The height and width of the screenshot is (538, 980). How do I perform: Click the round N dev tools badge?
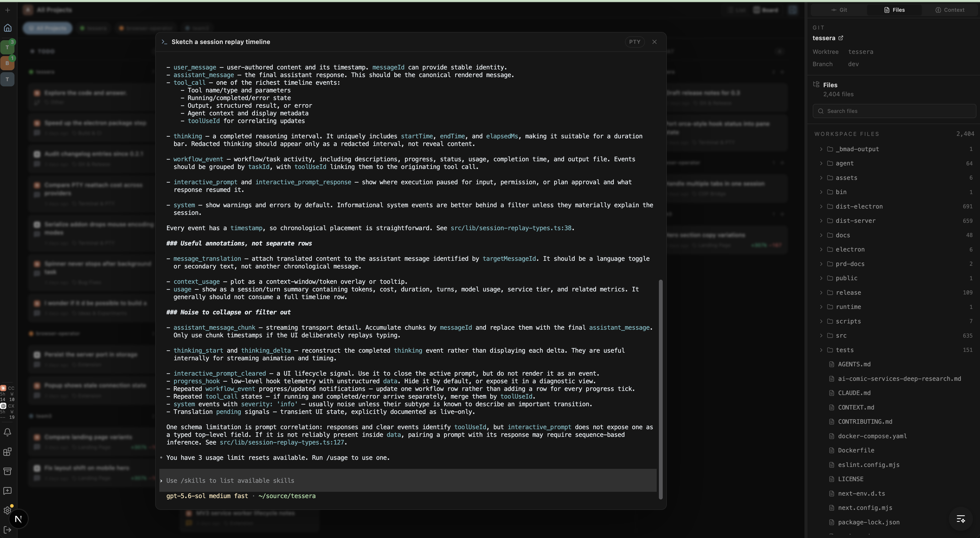tap(18, 519)
